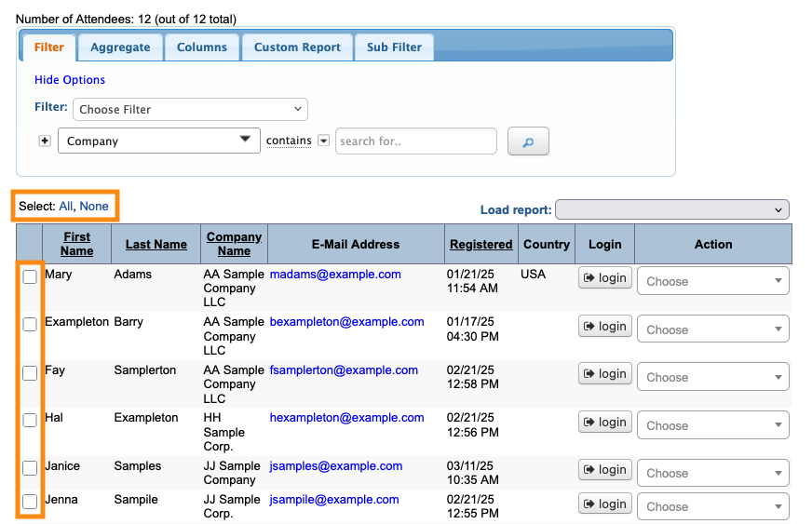Screen dimensions: 812x524
Task: Tick the checkbox beside Hal Exampleton
Action: [x=30, y=421]
